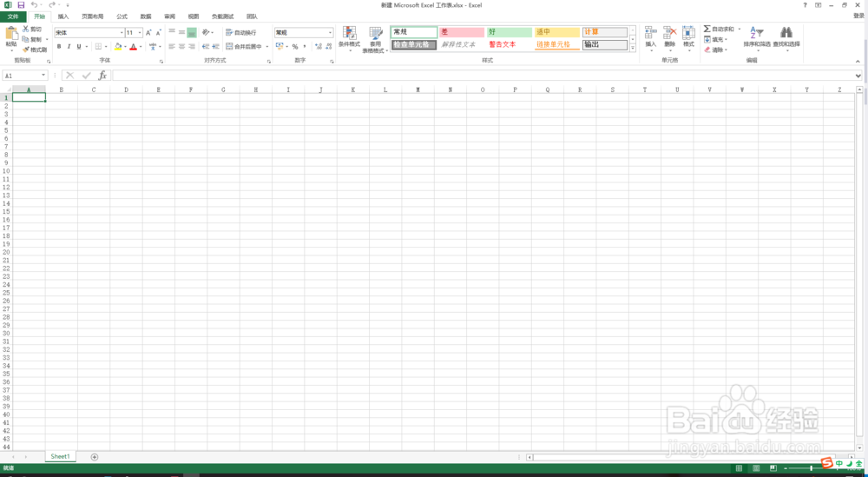The width and height of the screenshot is (868, 477).
Task: Click the zoom slider in status bar
Action: click(x=811, y=468)
